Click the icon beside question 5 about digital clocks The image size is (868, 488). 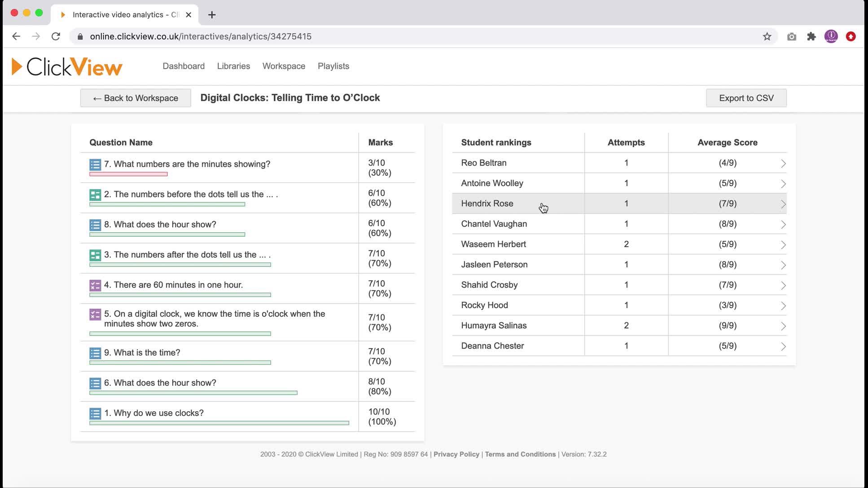[x=95, y=314]
